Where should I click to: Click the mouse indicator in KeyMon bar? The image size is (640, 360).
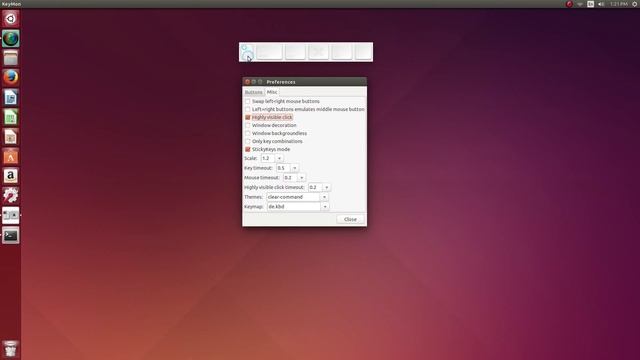247,52
